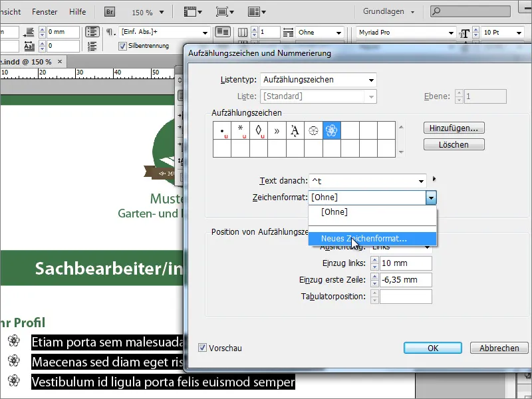Click into the Text danach ^t field
The width and height of the screenshot is (532, 399).
coord(362,181)
